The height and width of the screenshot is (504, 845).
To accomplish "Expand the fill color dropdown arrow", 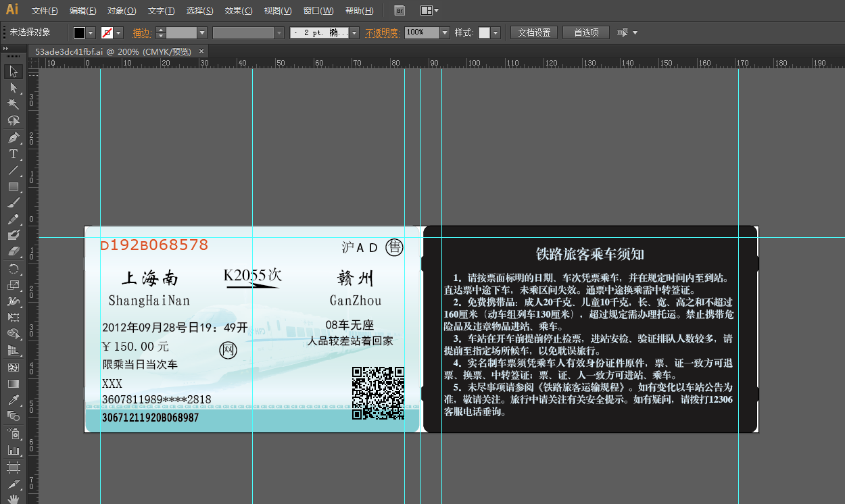I will [x=91, y=32].
